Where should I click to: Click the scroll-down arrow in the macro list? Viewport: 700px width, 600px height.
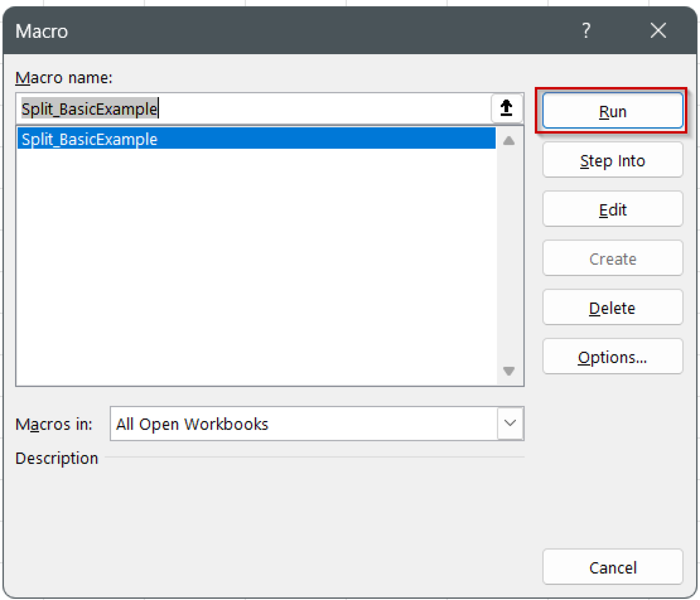click(509, 372)
